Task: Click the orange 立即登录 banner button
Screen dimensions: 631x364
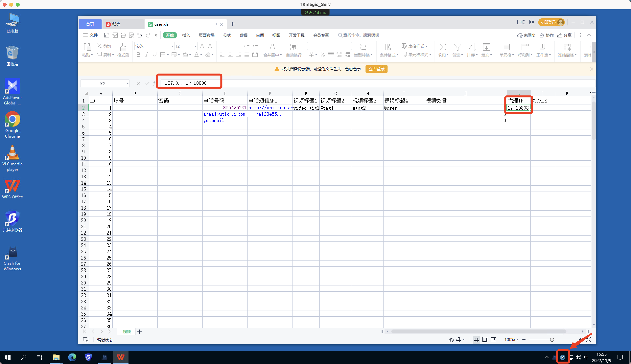Action: click(376, 69)
